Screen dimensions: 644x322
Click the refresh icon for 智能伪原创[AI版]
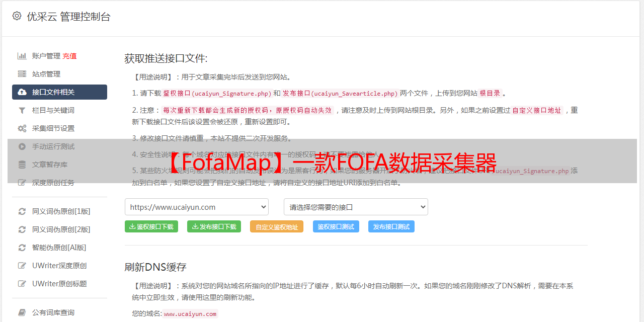coord(22,248)
